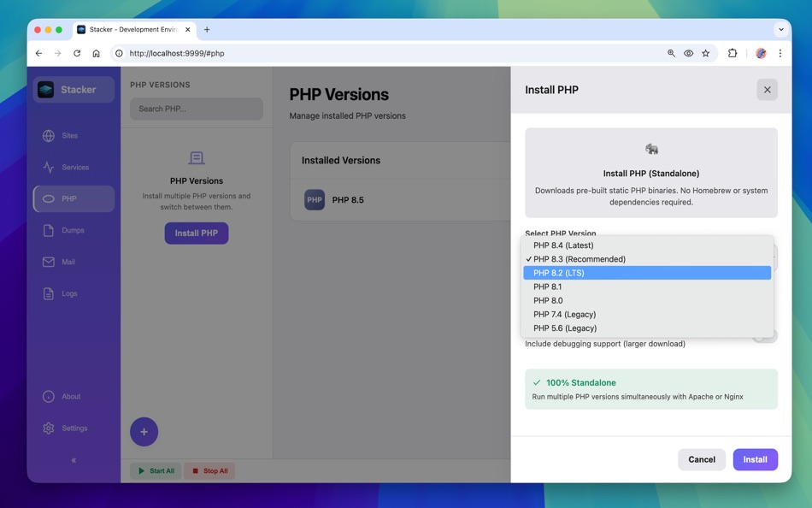812x508 pixels.
Task: Click the purple plus floating action button
Action: [x=144, y=432]
